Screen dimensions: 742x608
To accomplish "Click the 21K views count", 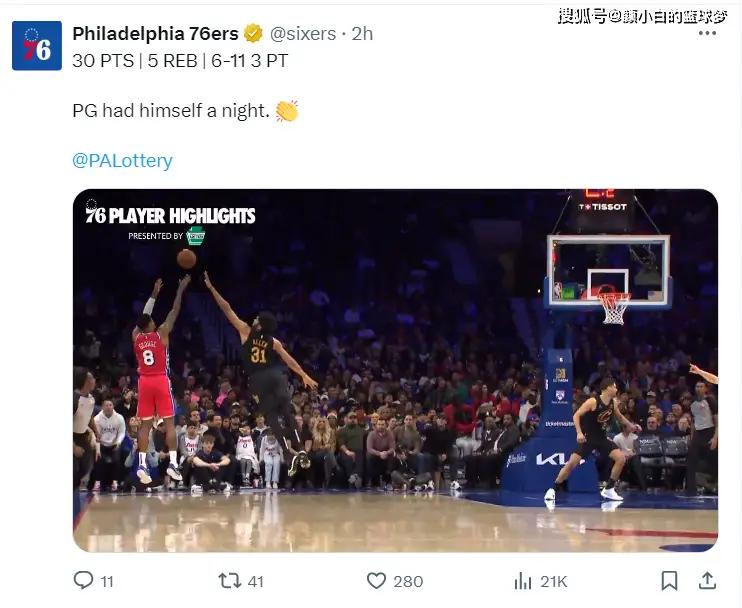I will (554, 582).
